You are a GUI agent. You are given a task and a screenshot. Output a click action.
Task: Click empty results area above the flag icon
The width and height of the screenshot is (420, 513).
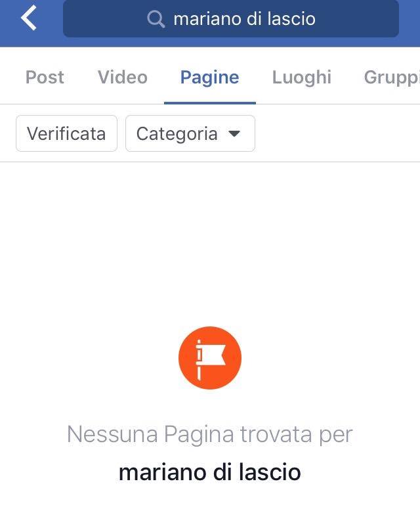[x=210, y=242]
